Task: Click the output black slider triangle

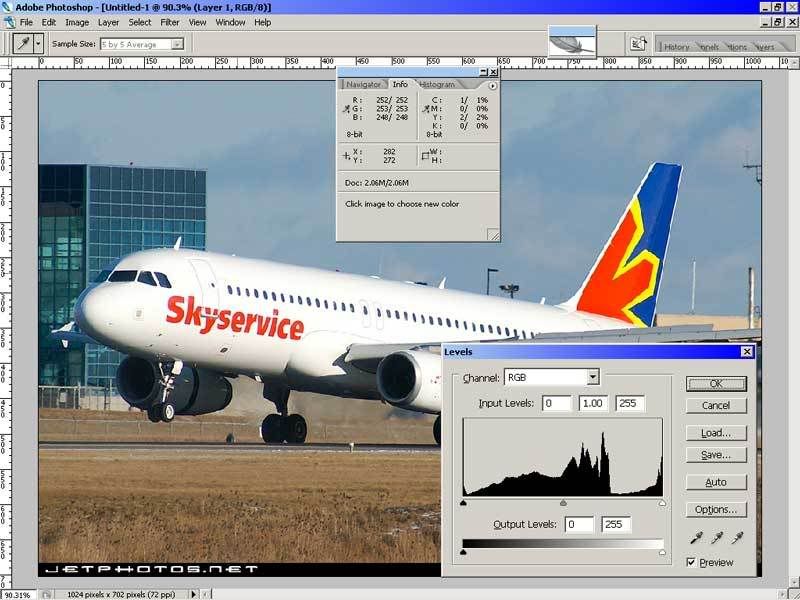Action: [x=463, y=552]
